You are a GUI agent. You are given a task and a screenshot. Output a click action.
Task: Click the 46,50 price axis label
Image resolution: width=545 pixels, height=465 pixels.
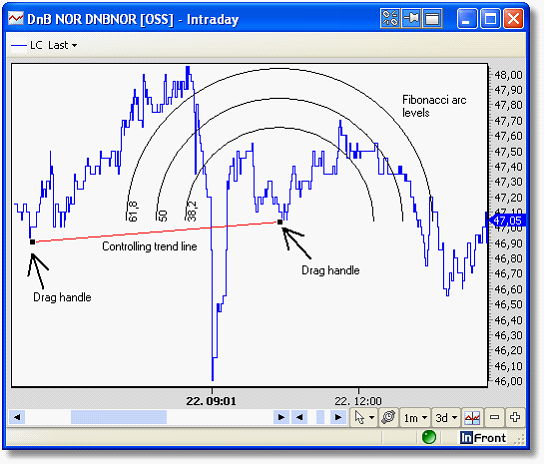coord(508,304)
